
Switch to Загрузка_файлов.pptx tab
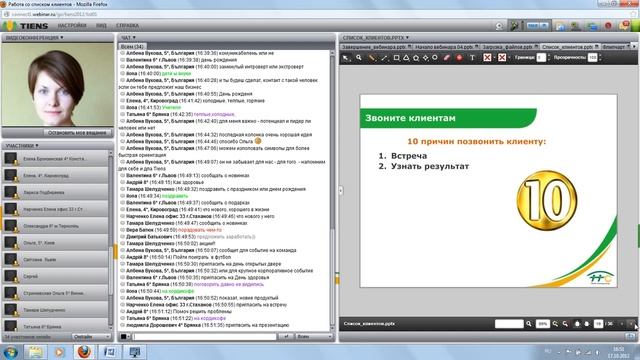(509, 47)
